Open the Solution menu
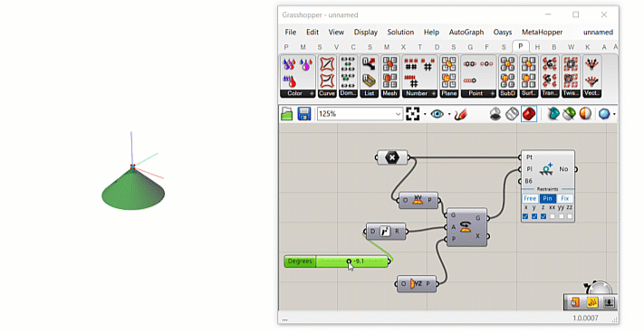The width and height of the screenshot is (644, 332). pos(400,32)
